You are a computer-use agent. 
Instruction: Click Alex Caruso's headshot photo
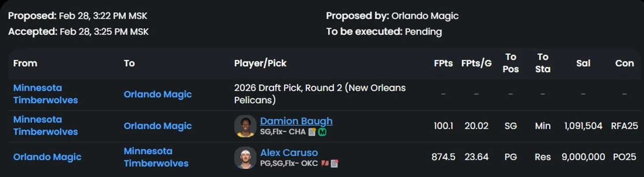245,158
